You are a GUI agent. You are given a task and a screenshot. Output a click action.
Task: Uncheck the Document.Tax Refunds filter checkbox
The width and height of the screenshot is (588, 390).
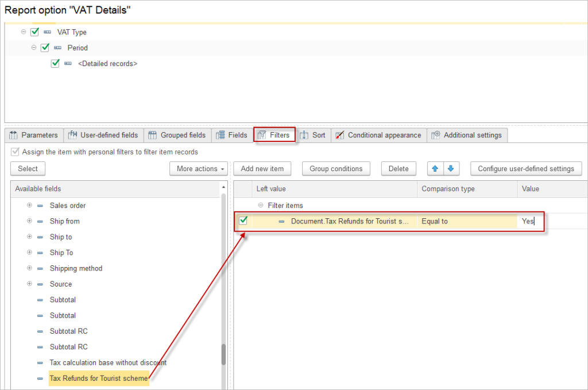click(x=243, y=221)
